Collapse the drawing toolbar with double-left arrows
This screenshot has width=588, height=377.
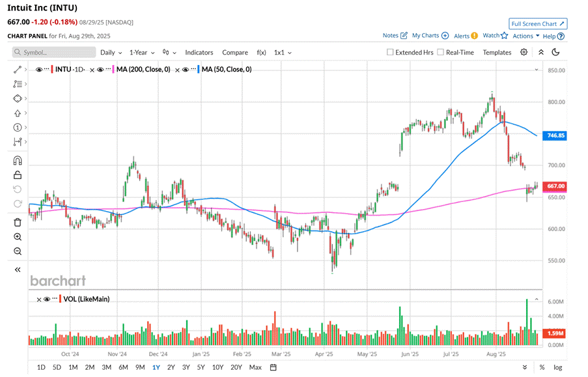click(17, 270)
